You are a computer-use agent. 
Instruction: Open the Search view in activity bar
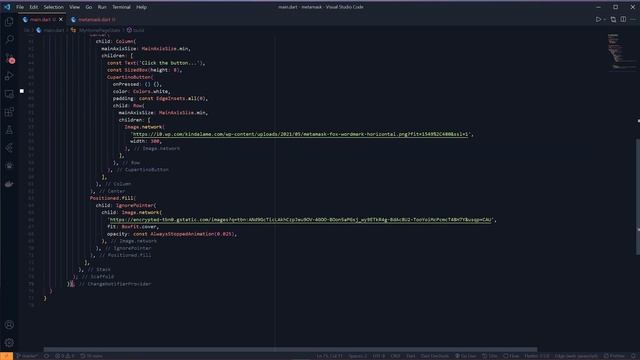pos(9,39)
